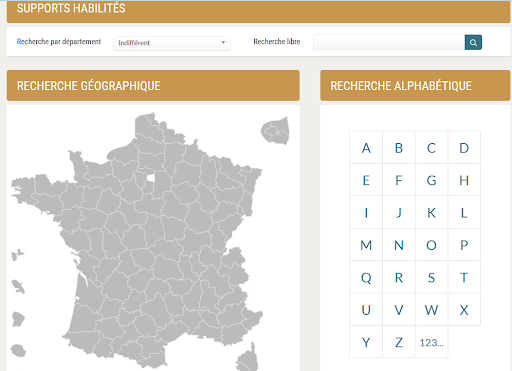Open letter Y listing
Image resolution: width=512 pixels, height=371 pixels.
click(x=366, y=342)
